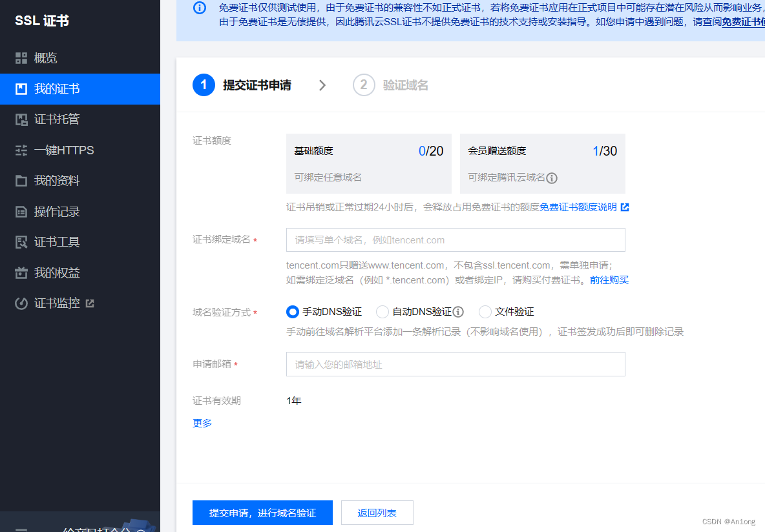Open 证书托管 certificate hosting section
Image resolution: width=765 pixels, height=532 pixels.
pyautogui.click(x=48, y=119)
